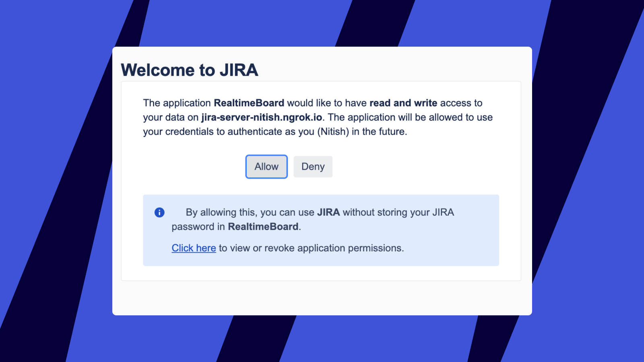This screenshot has height=362, width=644.
Task: Click "to view or revoke application permissions" text
Action: point(311,248)
